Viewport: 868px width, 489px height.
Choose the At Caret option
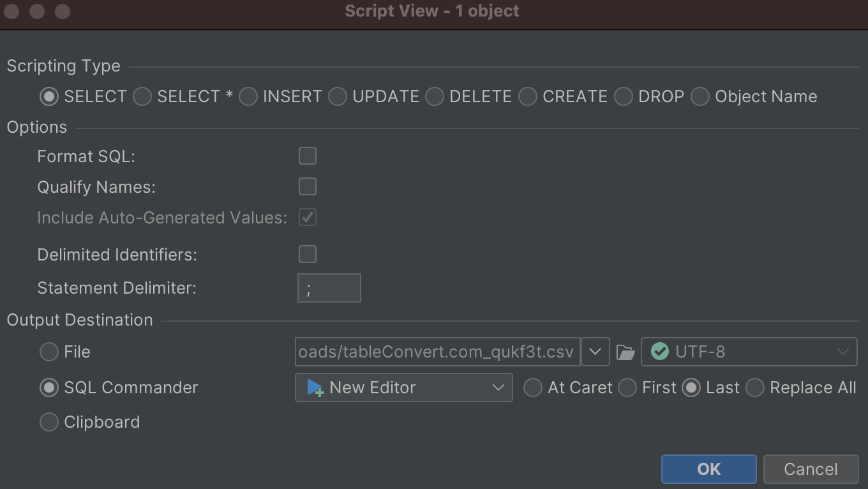[533, 387]
